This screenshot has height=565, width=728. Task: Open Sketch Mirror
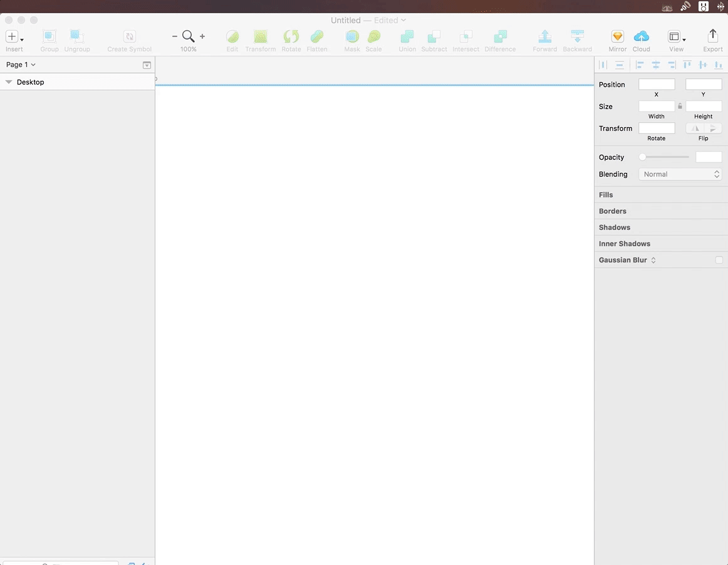[618, 36]
